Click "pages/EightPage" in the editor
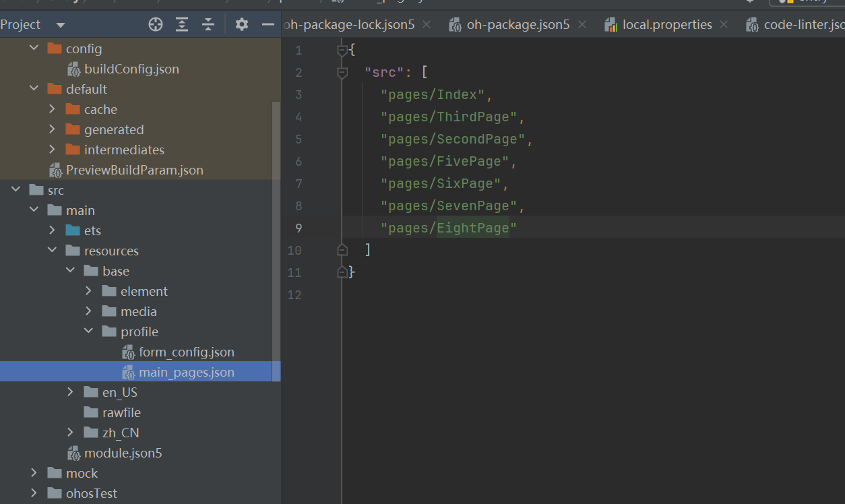The image size is (845, 504). coord(449,228)
